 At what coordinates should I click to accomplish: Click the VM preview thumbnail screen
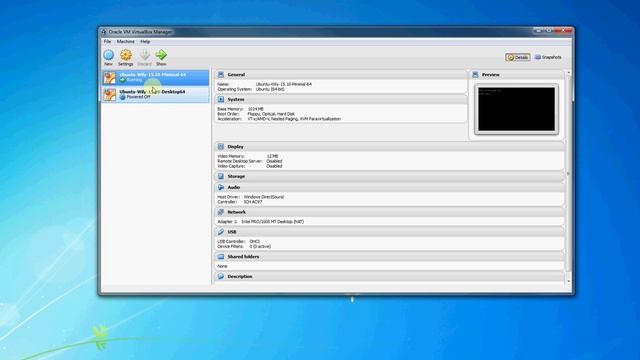click(516, 109)
